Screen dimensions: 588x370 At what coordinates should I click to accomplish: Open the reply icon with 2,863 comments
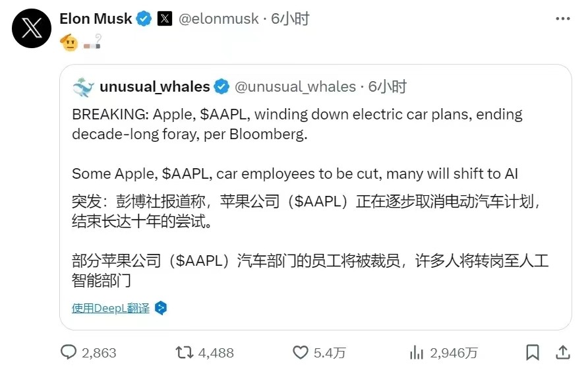[x=69, y=353]
